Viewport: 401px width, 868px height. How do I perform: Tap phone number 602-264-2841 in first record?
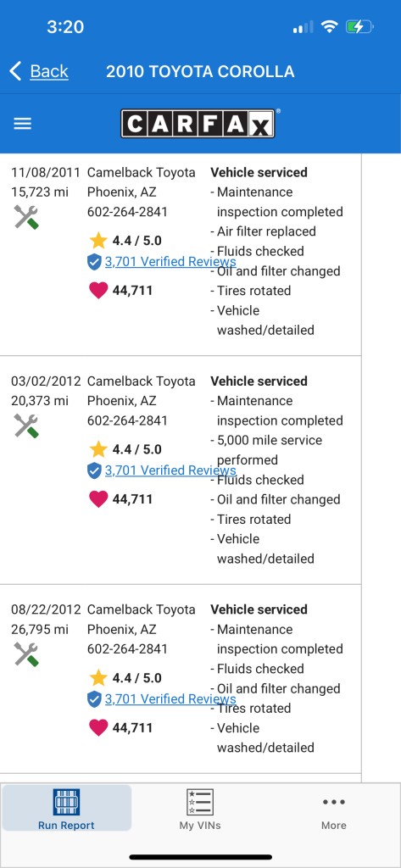click(x=127, y=211)
